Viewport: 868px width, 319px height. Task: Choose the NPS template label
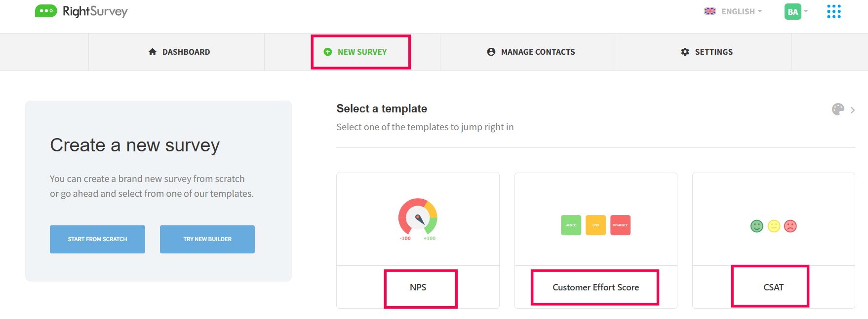point(418,287)
